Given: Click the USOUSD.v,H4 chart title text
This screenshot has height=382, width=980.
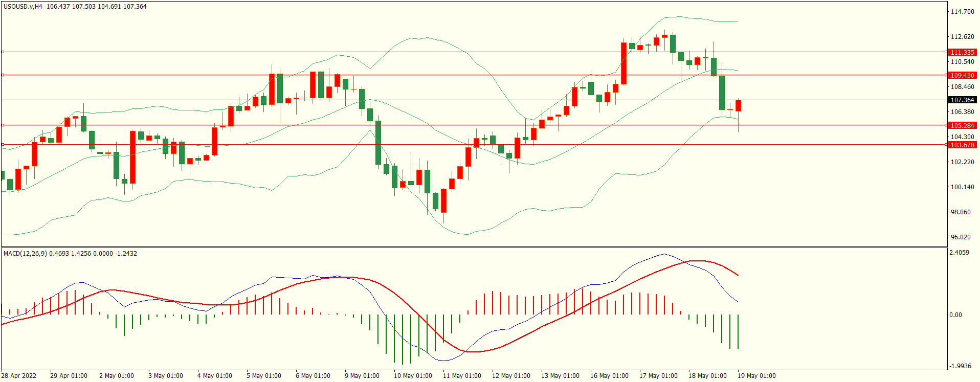Looking at the screenshot, I should pyautogui.click(x=23, y=7).
